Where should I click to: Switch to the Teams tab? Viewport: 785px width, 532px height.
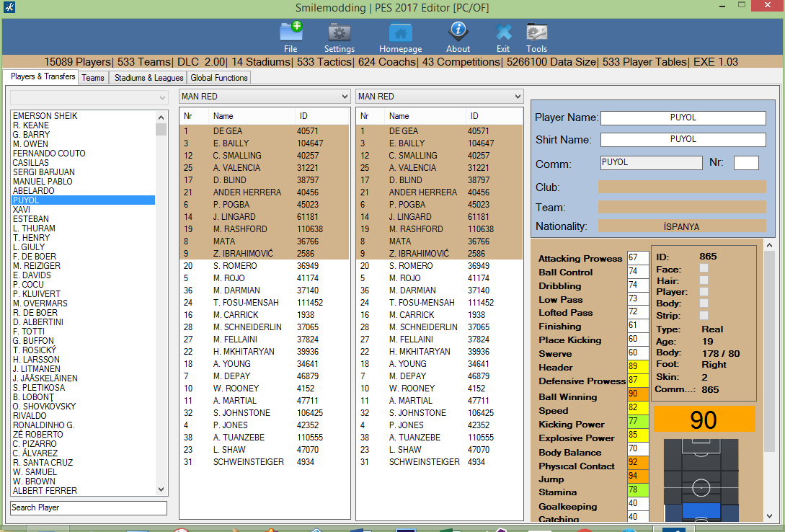point(92,77)
